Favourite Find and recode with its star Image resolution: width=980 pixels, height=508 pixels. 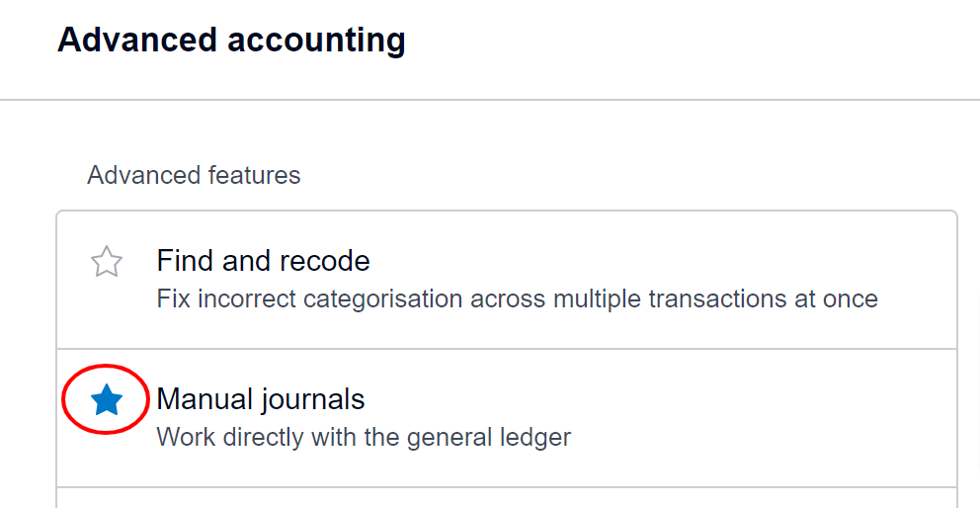tap(107, 262)
